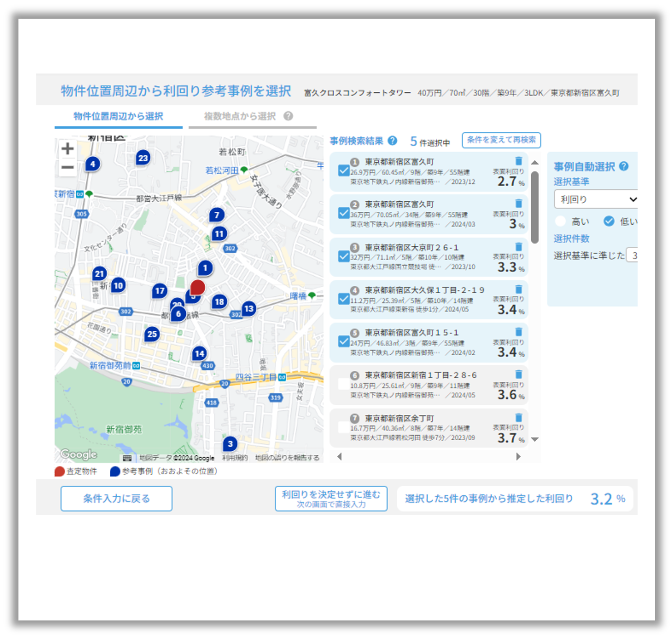672x637 pixels.
Task: Delete case 3 大京町 with trash icon
Action: point(519,247)
